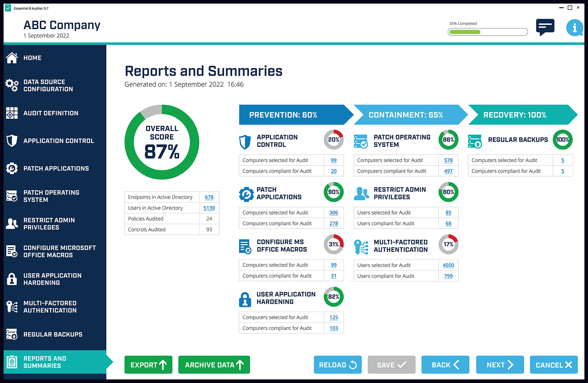Click the Application Control shield icon
Image resolution: width=588 pixels, height=383 pixels.
[12, 141]
